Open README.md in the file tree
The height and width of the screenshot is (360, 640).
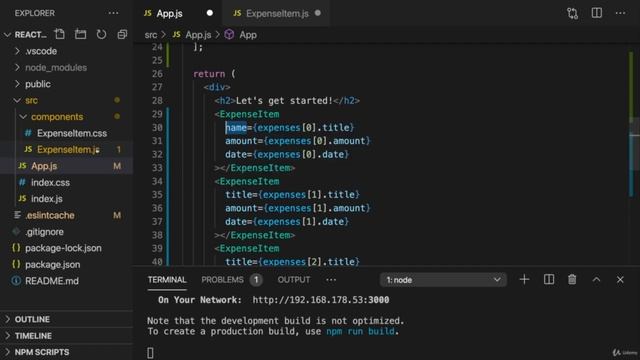click(x=66, y=281)
